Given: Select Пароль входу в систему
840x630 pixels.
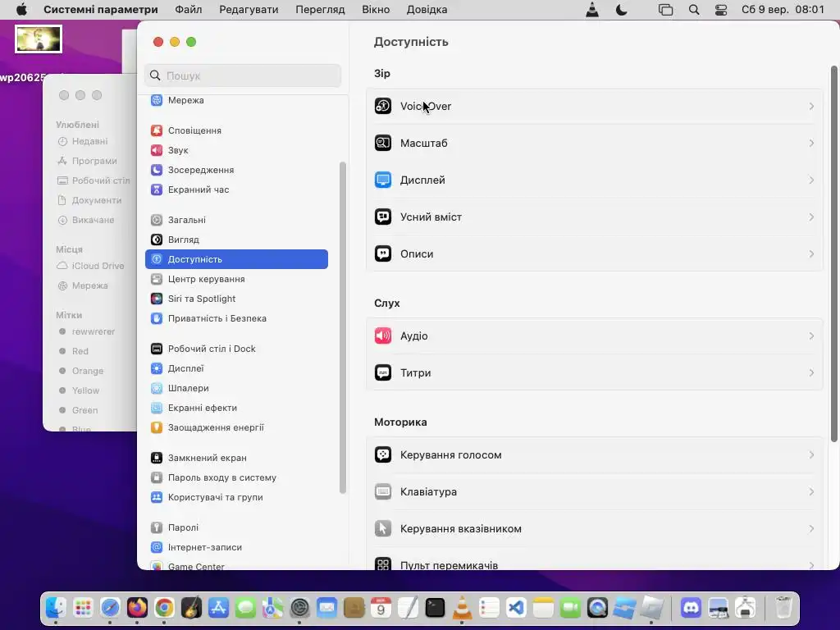Looking at the screenshot, I should pos(236,478).
